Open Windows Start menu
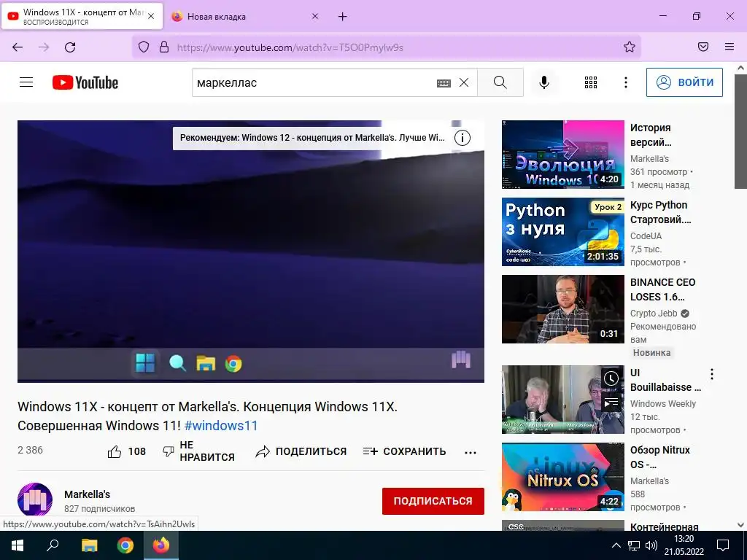The width and height of the screenshot is (747, 560). coord(18,545)
